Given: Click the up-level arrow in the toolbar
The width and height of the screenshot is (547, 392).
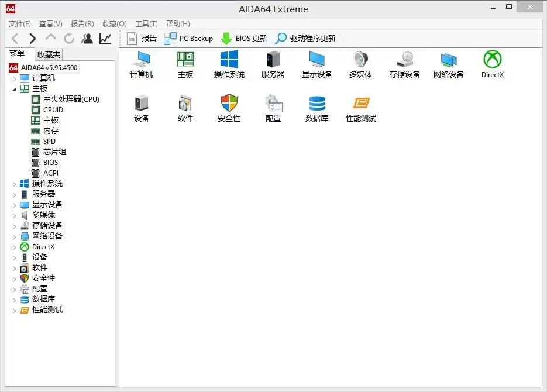Looking at the screenshot, I should (51, 37).
